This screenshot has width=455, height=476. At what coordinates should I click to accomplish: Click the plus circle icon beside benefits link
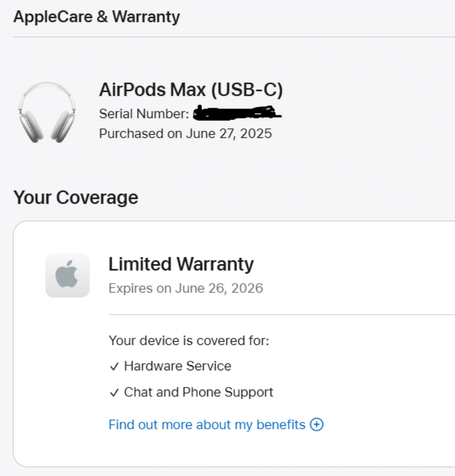[x=316, y=424]
